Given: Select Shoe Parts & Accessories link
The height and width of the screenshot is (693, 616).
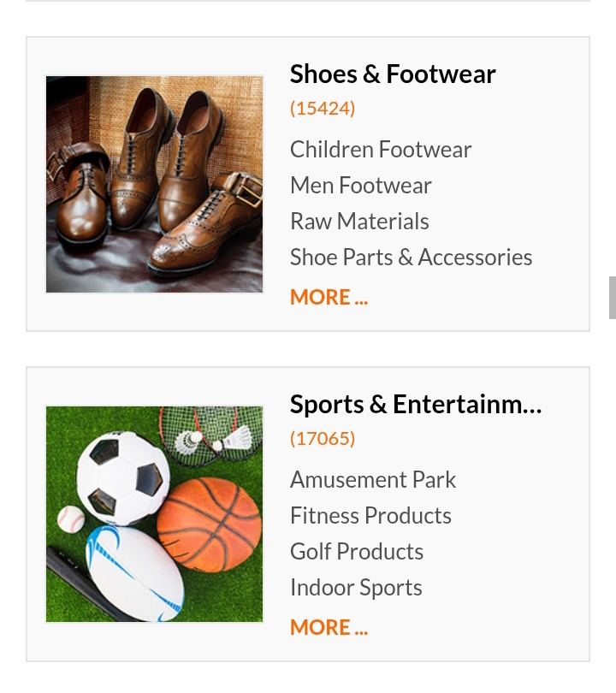Looking at the screenshot, I should [411, 258].
